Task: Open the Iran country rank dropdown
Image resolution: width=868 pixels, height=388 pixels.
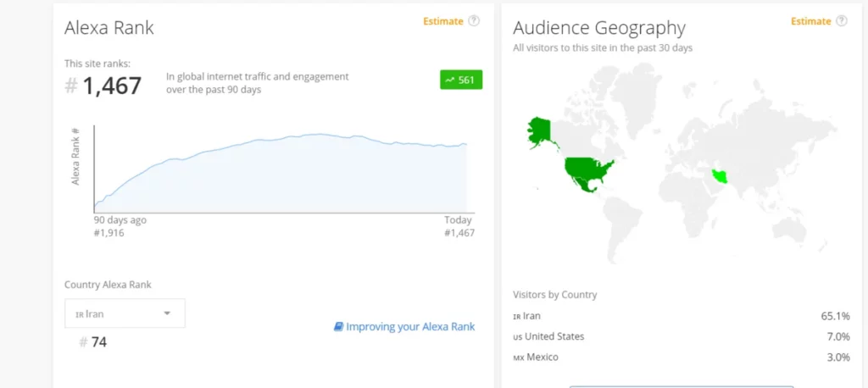Action: point(125,313)
